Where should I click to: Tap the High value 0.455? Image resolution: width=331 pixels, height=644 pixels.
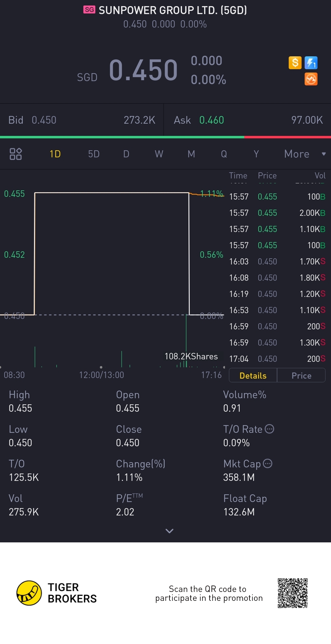pyautogui.click(x=20, y=408)
